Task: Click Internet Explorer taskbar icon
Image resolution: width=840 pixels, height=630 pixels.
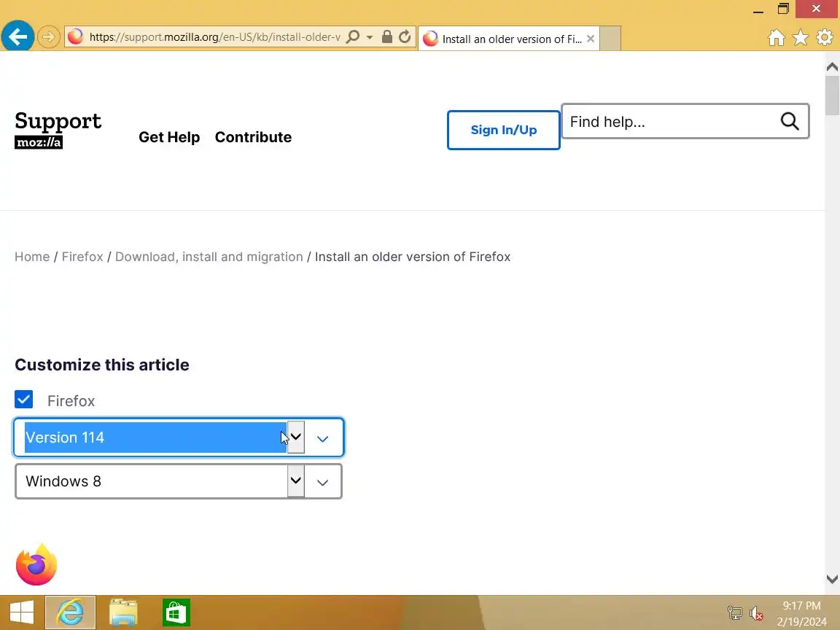Action: pyautogui.click(x=70, y=612)
